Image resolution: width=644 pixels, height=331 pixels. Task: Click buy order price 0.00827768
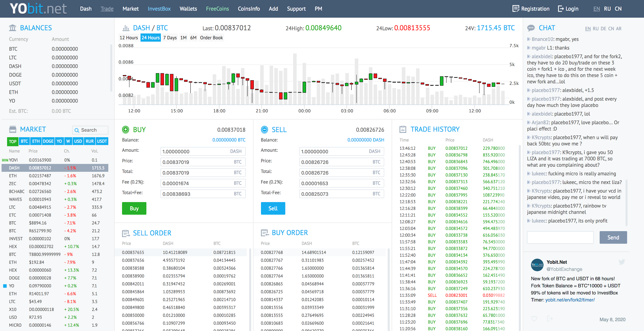(x=272, y=253)
